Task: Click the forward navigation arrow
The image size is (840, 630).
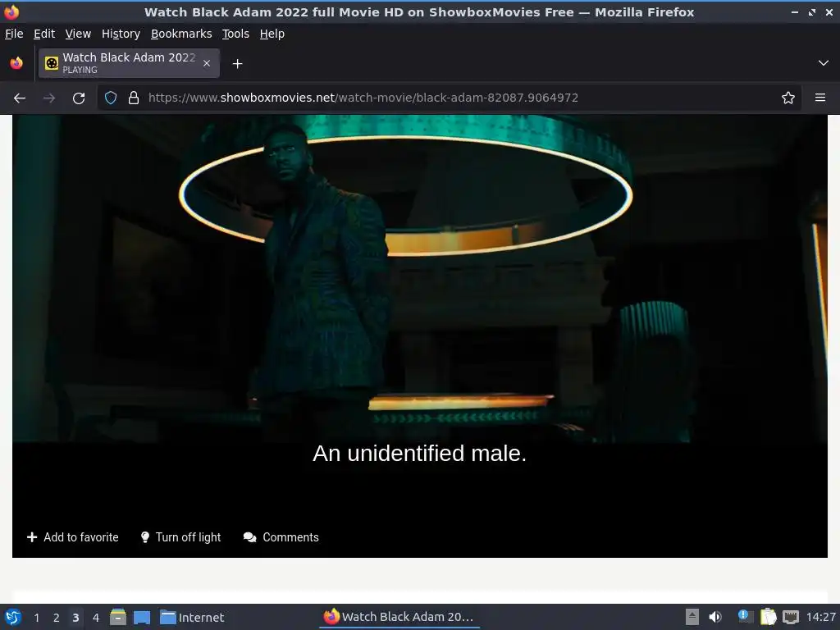Action: coord(48,98)
